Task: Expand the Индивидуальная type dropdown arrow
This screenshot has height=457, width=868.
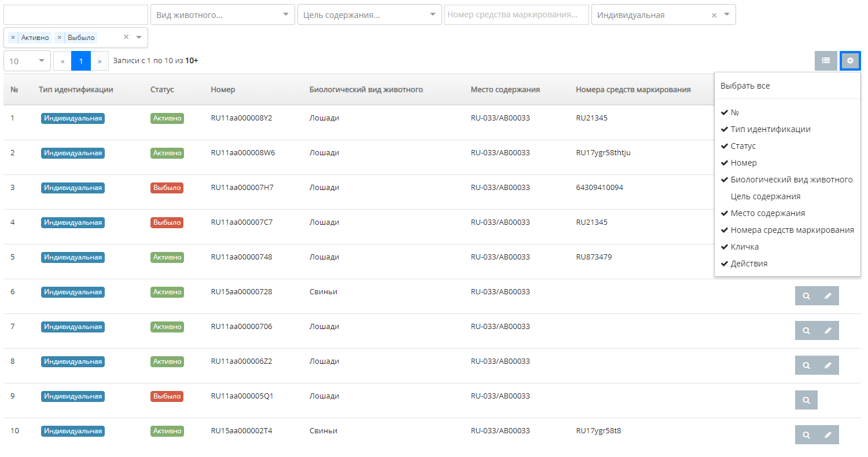Action: pos(727,15)
